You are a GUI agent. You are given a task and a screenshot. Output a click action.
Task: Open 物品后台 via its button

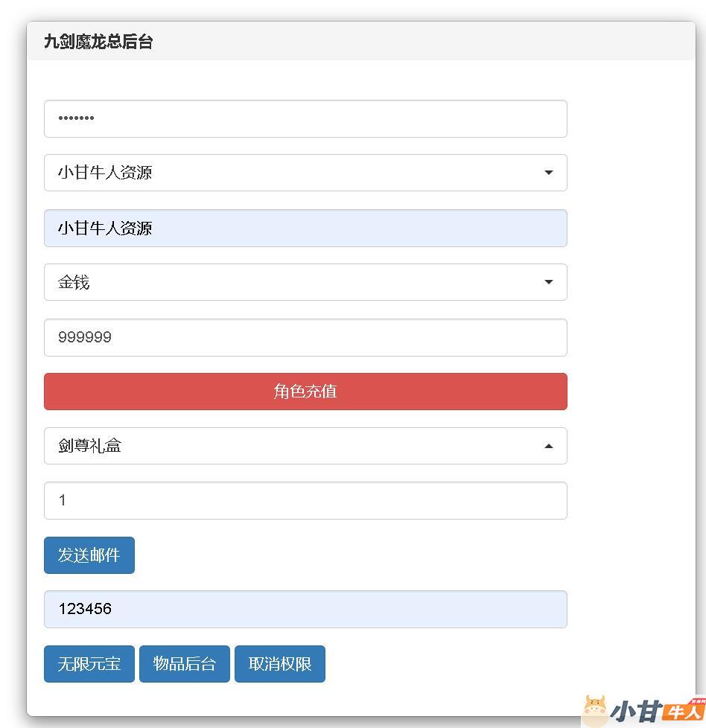(185, 664)
